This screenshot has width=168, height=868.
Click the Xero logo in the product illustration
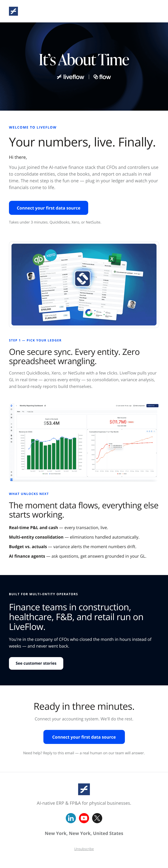click(51, 255)
